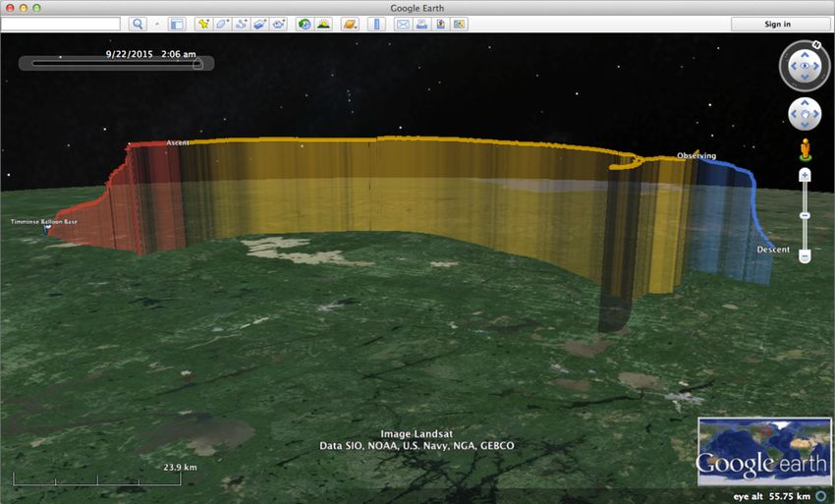
Task: Click the search magnifier button
Action: [x=138, y=24]
